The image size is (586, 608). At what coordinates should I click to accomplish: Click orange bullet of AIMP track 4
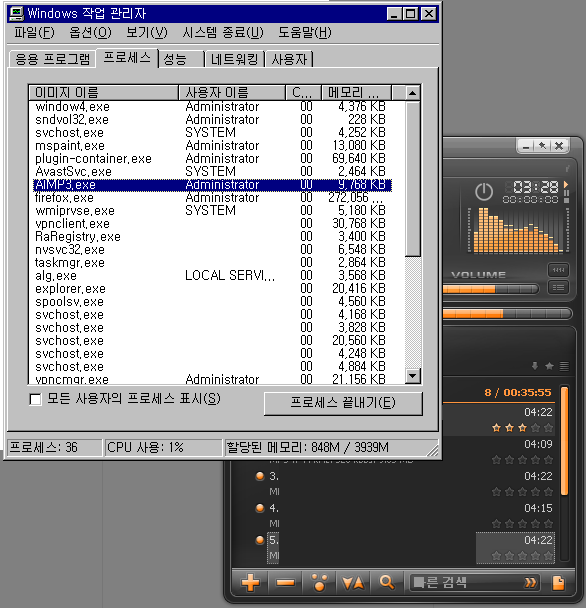pyautogui.click(x=260, y=508)
